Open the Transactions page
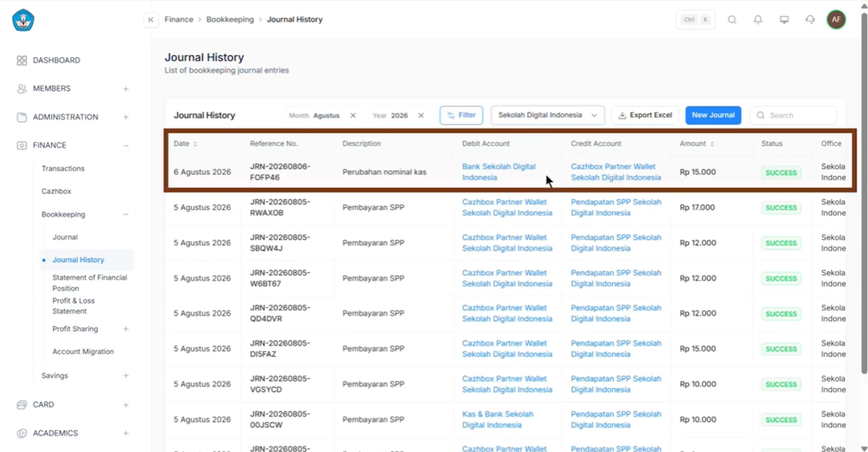The width and height of the screenshot is (868, 452). coord(63,169)
